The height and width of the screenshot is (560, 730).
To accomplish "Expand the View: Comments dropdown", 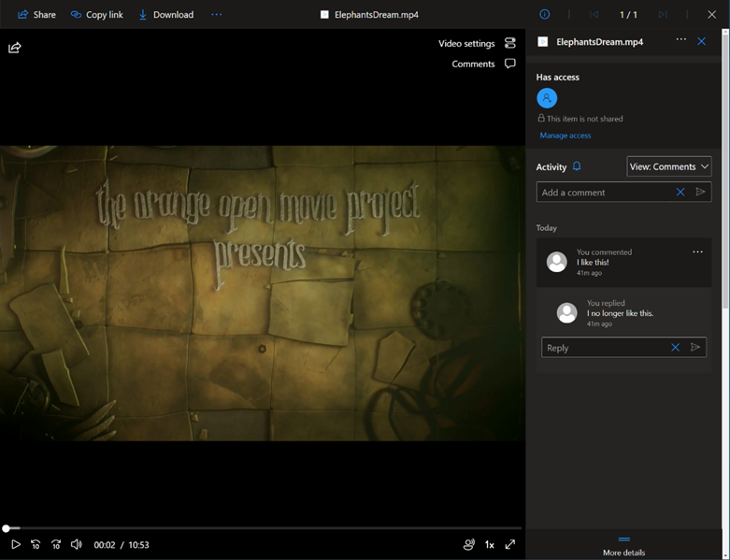I will point(668,166).
